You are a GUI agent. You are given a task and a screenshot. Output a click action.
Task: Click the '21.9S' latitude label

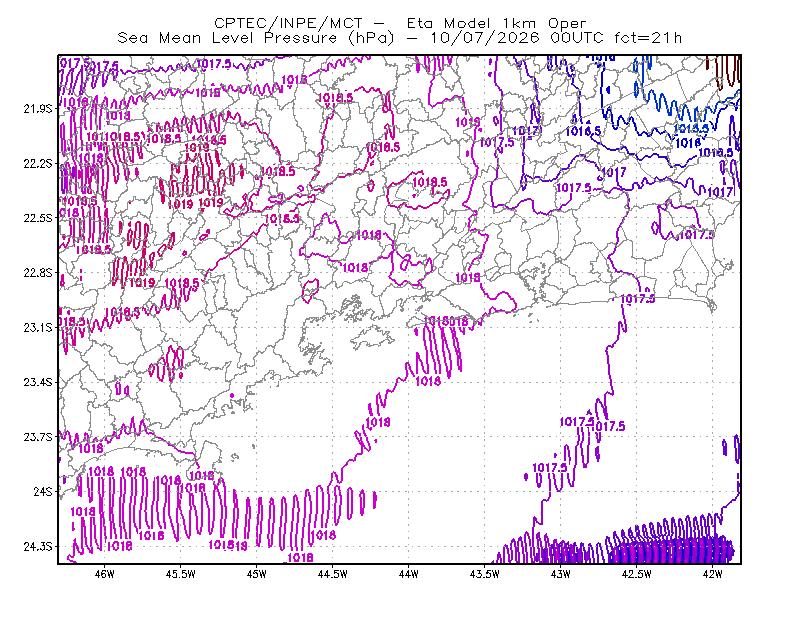38,108
